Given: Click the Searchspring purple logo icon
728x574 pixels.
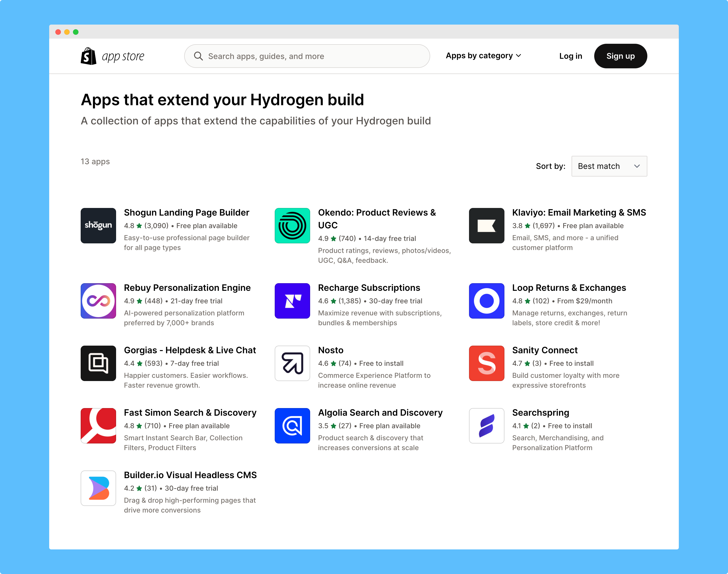Looking at the screenshot, I should click(486, 426).
